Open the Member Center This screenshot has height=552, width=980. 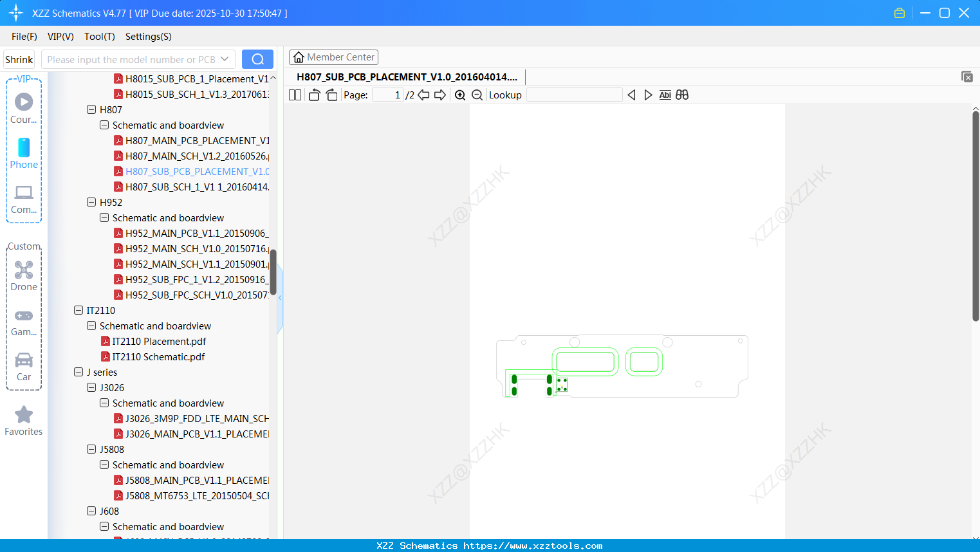tap(333, 57)
